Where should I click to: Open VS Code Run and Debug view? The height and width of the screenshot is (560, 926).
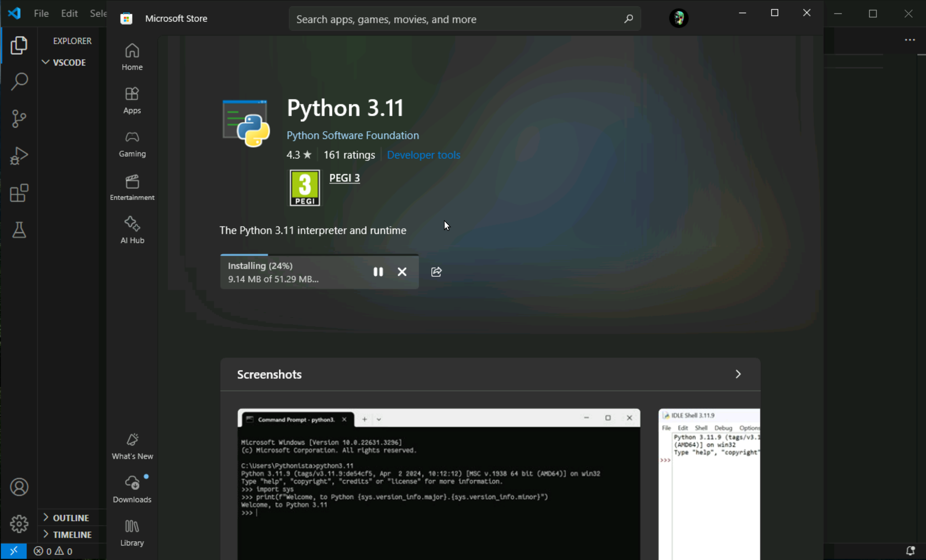coord(19,156)
